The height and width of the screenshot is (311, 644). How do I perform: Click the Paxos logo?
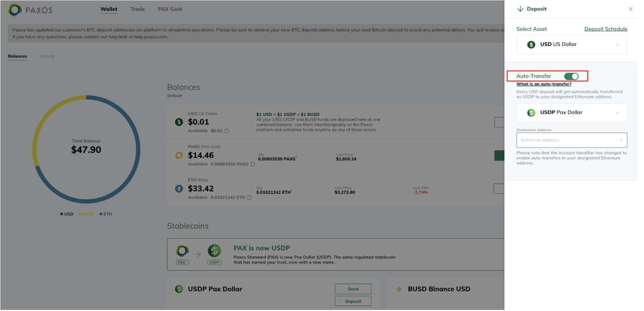tap(31, 10)
